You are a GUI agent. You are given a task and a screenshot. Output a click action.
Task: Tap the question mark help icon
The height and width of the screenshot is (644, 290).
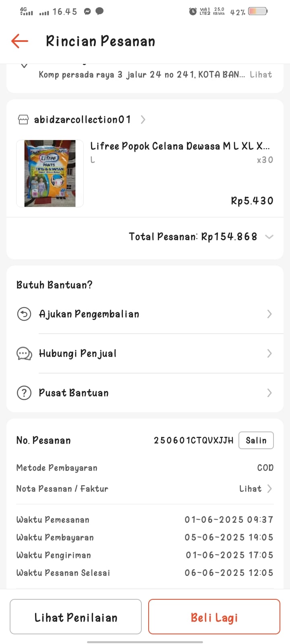(x=24, y=393)
